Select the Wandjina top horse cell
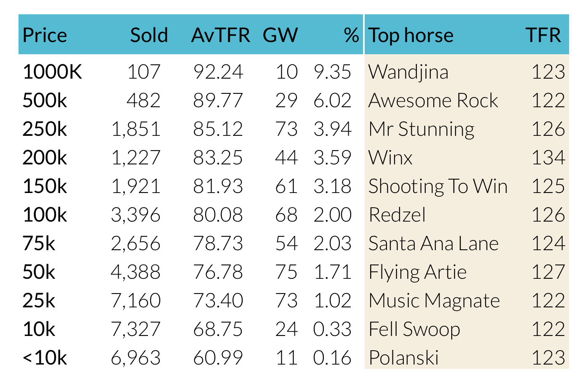 coord(408,72)
